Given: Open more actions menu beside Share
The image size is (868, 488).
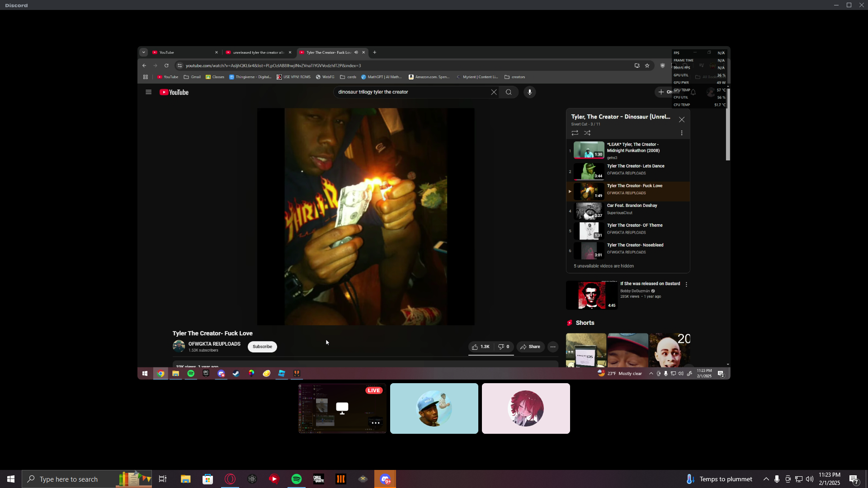Looking at the screenshot, I should click(552, 347).
